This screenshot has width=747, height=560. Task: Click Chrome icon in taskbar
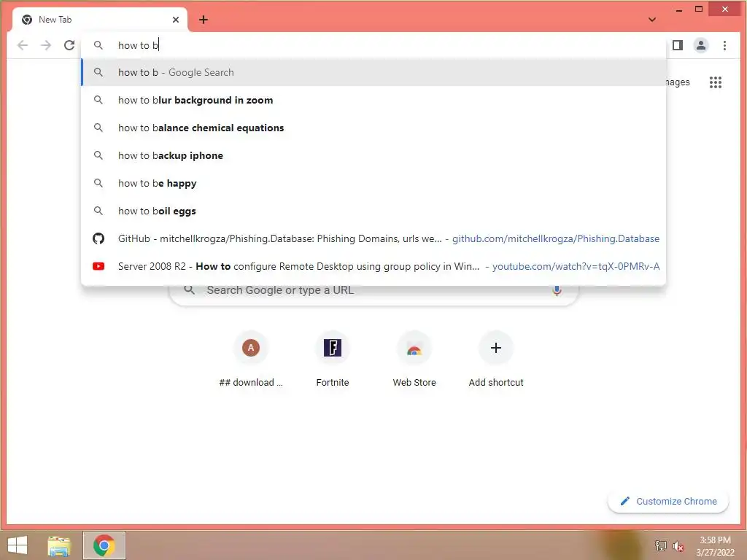point(104,545)
